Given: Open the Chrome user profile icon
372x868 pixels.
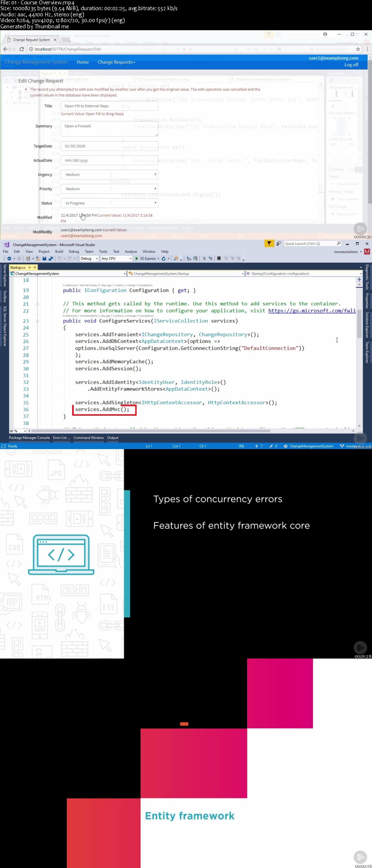Looking at the screenshot, I should (x=325, y=34).
